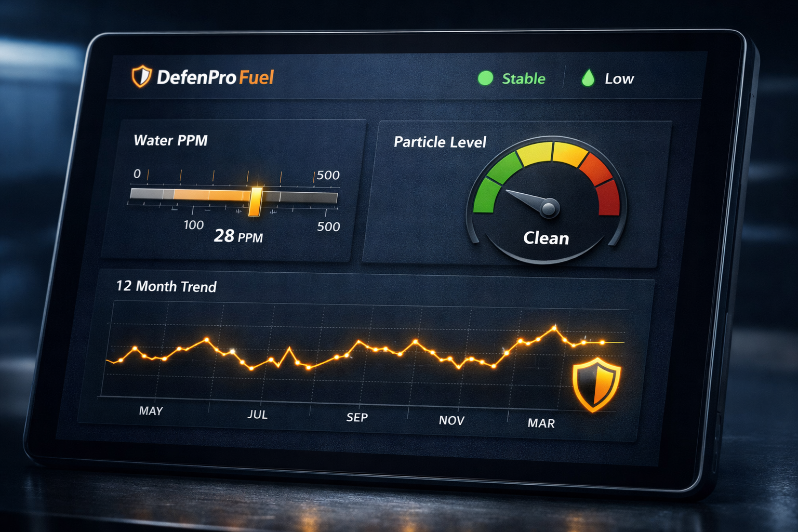Select the SEP label on the trend chart
The width and height of the screenshot is (798, 532).
(356, 417)
